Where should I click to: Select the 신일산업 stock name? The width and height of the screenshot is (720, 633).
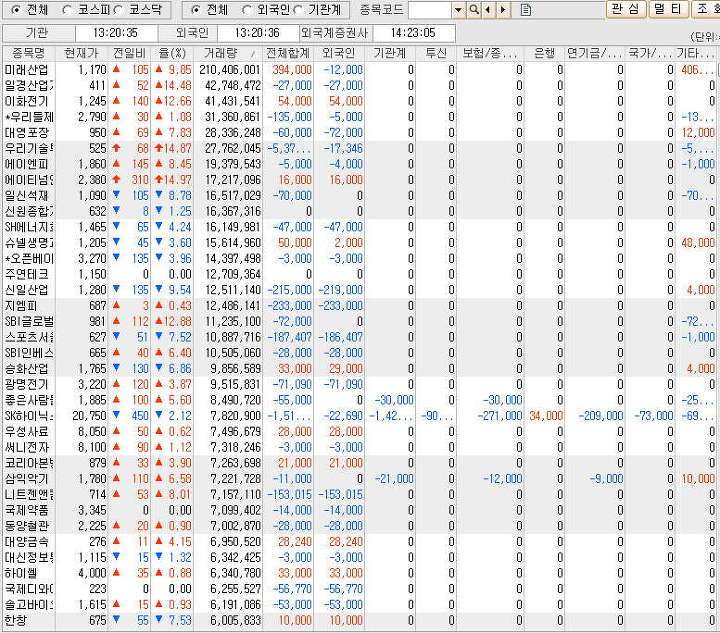[27, 290]
